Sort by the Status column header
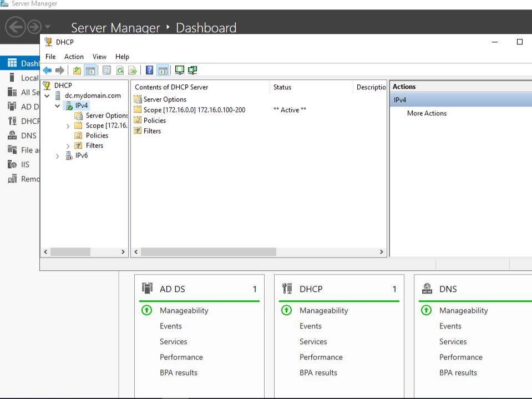This screenshot has width=532, height=399. pyautogui.click(x=311, y=87)
